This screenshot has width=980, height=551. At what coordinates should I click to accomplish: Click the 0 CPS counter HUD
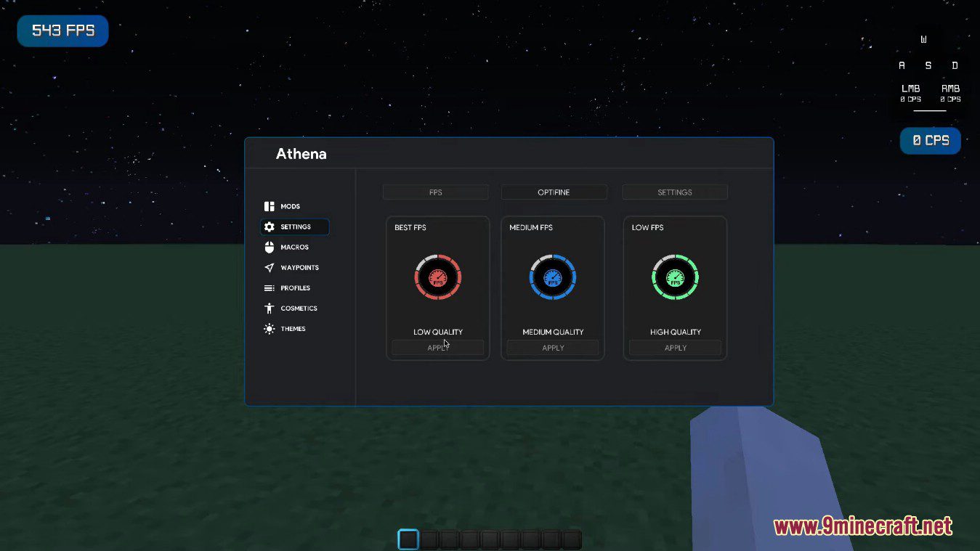[x=931, y=141]
